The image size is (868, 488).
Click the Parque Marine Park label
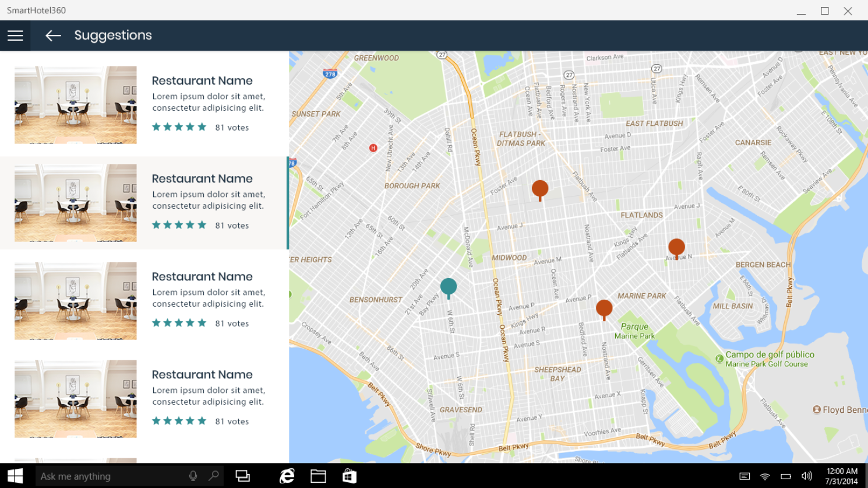click(634, 331)
